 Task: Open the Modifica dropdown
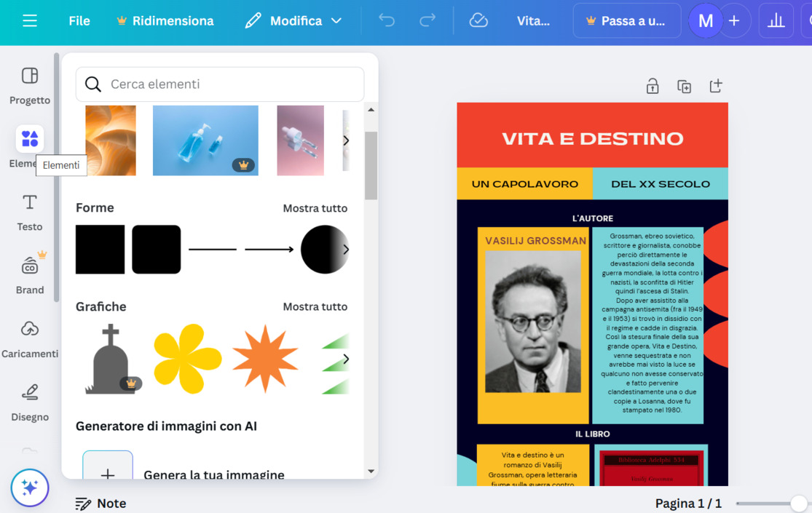coord(294,21)
